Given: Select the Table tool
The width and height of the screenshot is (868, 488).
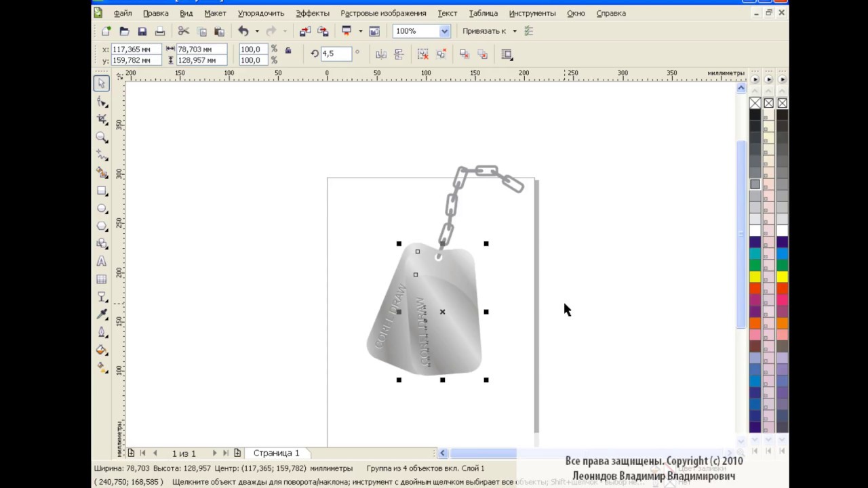Looking at the screenshot, I should click(102, 279).
